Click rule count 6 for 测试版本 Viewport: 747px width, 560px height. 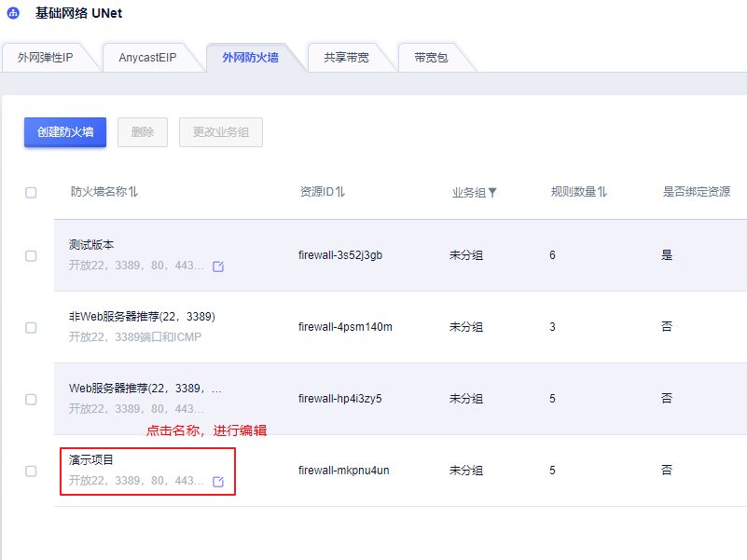tap(552, 255)
